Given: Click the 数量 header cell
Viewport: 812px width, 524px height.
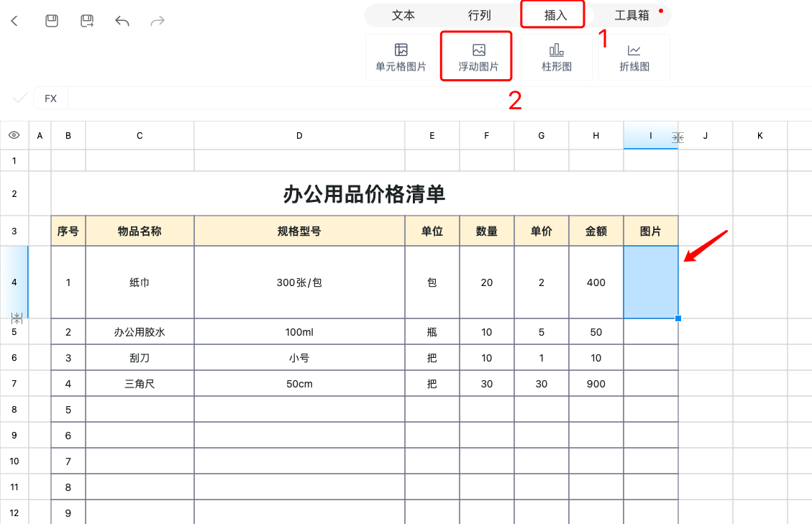Looking at the screenshot, I should tap(487, 231).
